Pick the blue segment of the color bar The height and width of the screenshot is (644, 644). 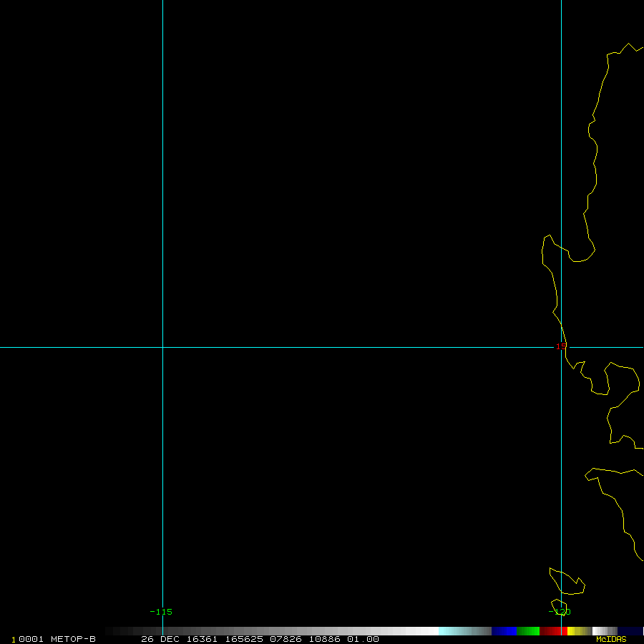[x=504, y=631]
